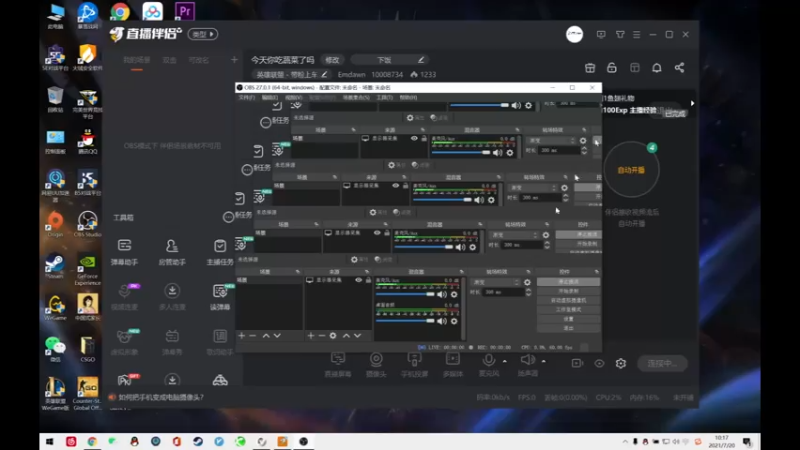Open the 回收站 recycle bin
Image resolution: width=800 pixels, height=450 pixels.
pyautogui.click(x=55, y=99)
